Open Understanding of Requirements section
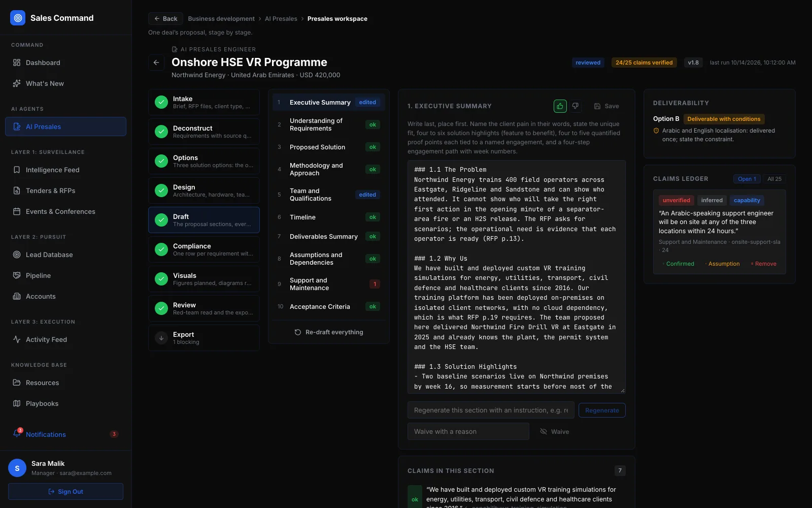Image resolution: width=812 pixels, height=508 pixels. tap(329, 124)
